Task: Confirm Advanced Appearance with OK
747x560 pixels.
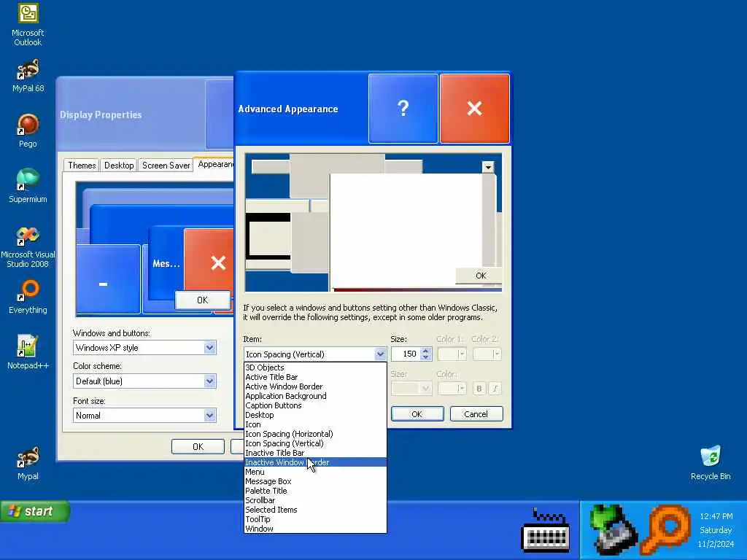Action: (x=417, y=414)
